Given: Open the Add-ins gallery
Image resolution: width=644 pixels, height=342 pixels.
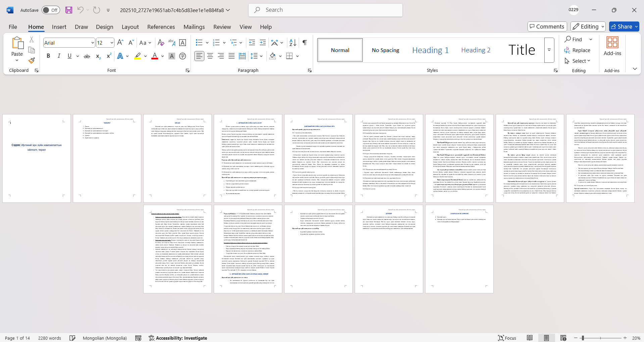Looking at the screenshot, I should (612, 46).
